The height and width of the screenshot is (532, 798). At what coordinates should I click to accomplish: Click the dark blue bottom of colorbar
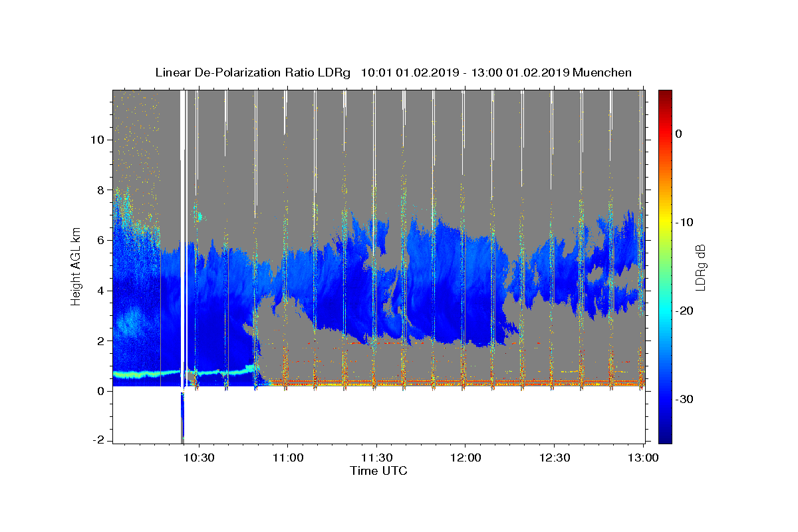pyautogui.click(x=665, y=438)
